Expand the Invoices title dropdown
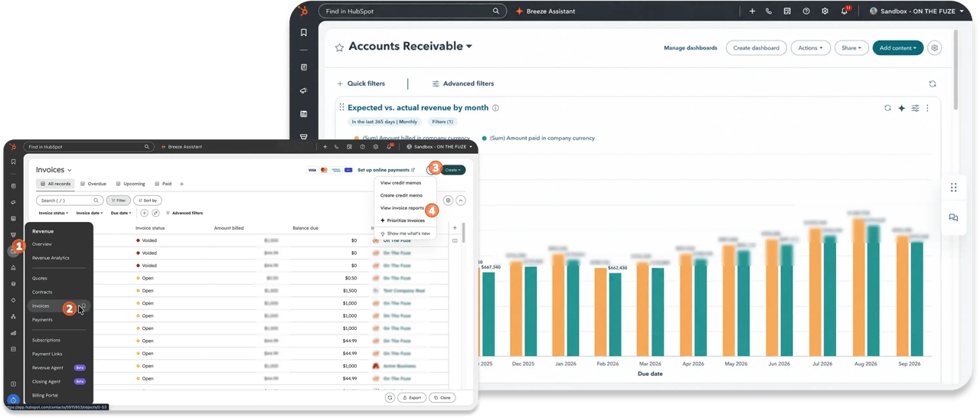This screenshot has width=980, height=418. coord(69,170)
